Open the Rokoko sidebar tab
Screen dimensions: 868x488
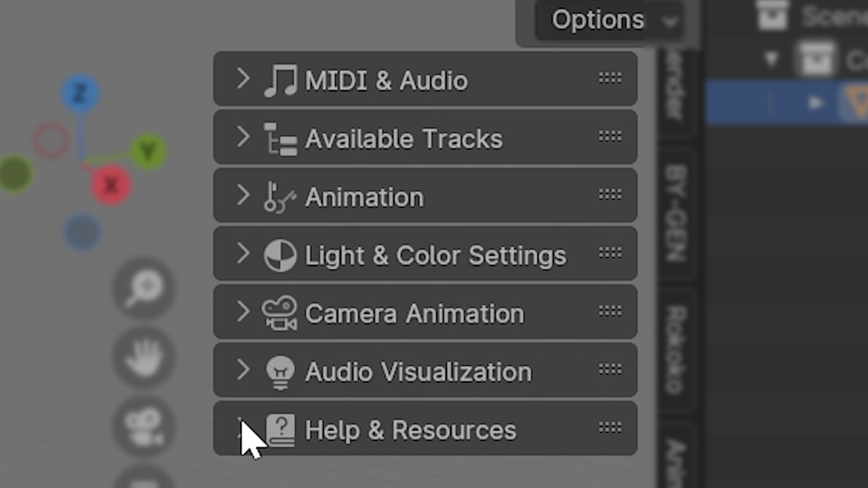[x=676, y=349]
